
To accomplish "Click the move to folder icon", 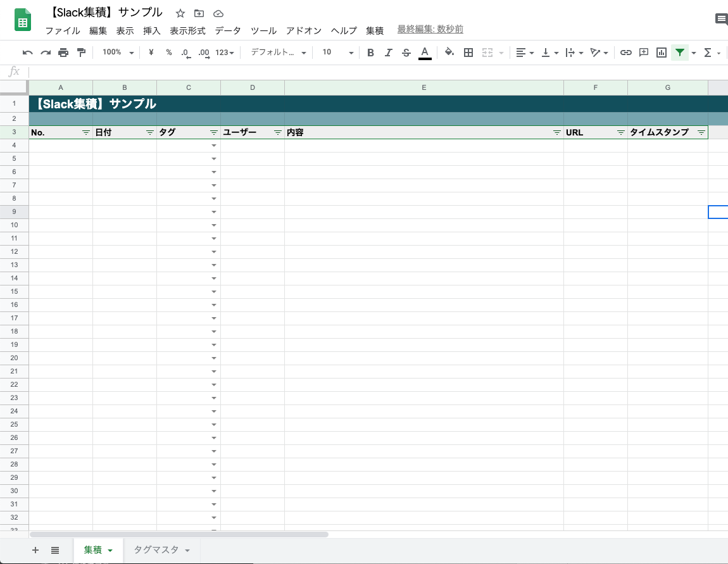I will [199, 13].
